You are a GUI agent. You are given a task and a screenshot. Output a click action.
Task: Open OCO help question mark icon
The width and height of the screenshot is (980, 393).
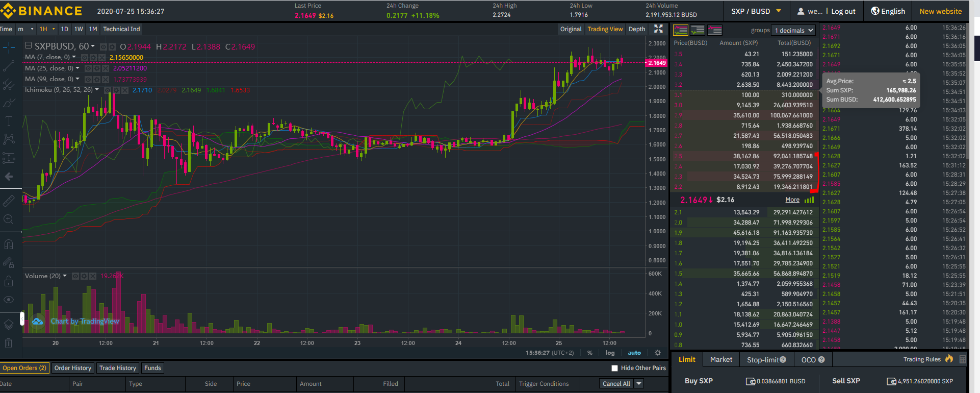(821, 360)
